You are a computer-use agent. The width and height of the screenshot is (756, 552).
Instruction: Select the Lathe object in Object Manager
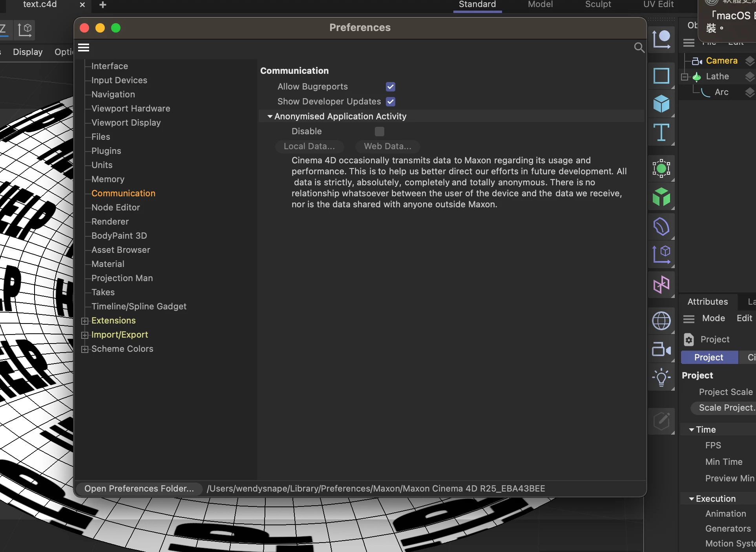(717, 77)
